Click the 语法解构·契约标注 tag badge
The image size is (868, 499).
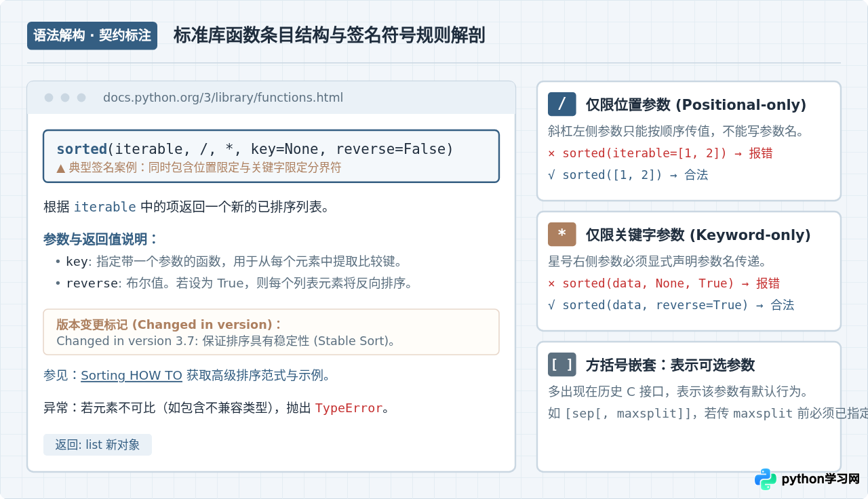point(92,36)
